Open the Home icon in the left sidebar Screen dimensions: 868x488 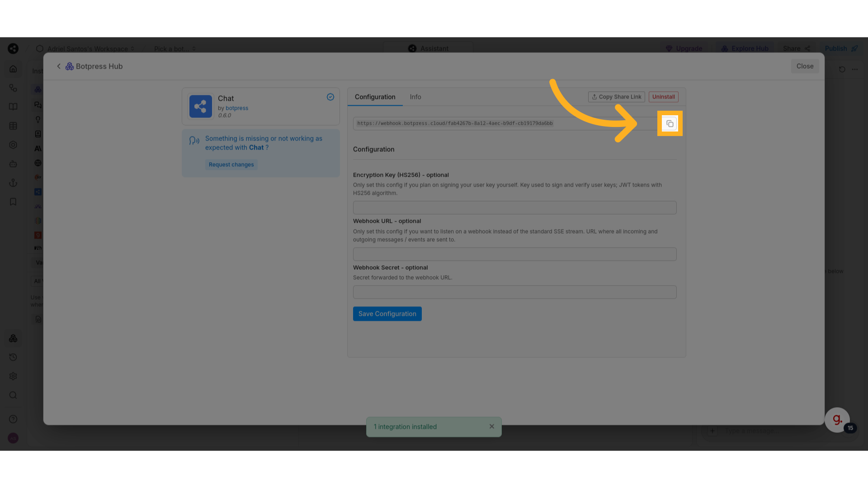(13, 69)
